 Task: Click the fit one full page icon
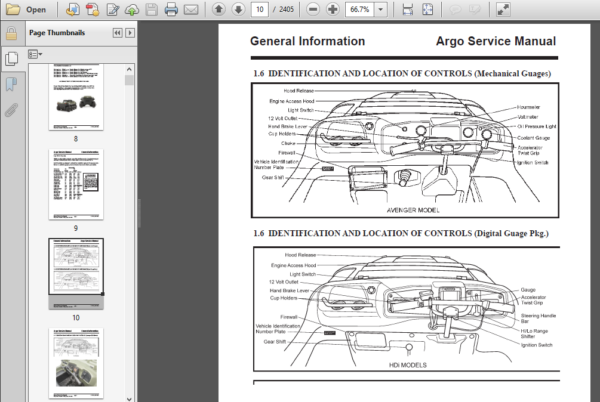[427, 10]
